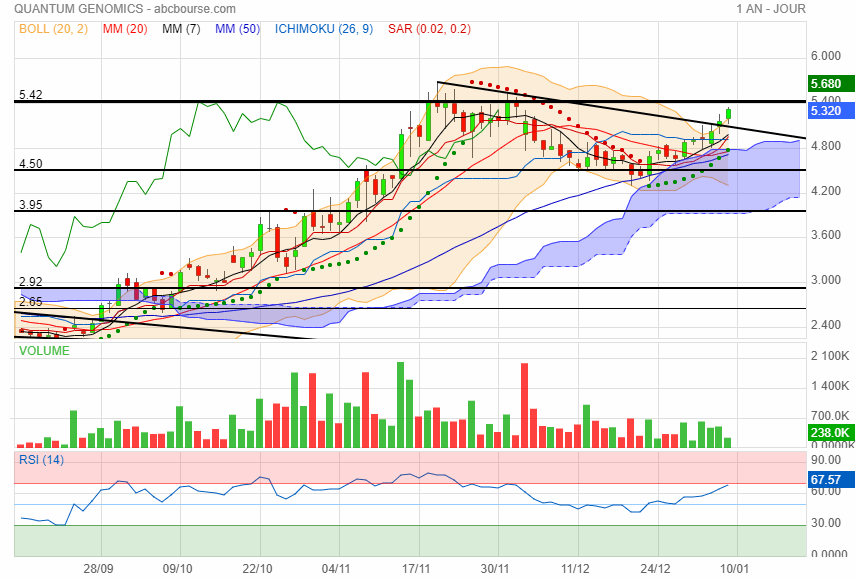This screenshot has height=579, width=855.
Task: Click the 6.000 price axis label
Action: tap(826, 56)
